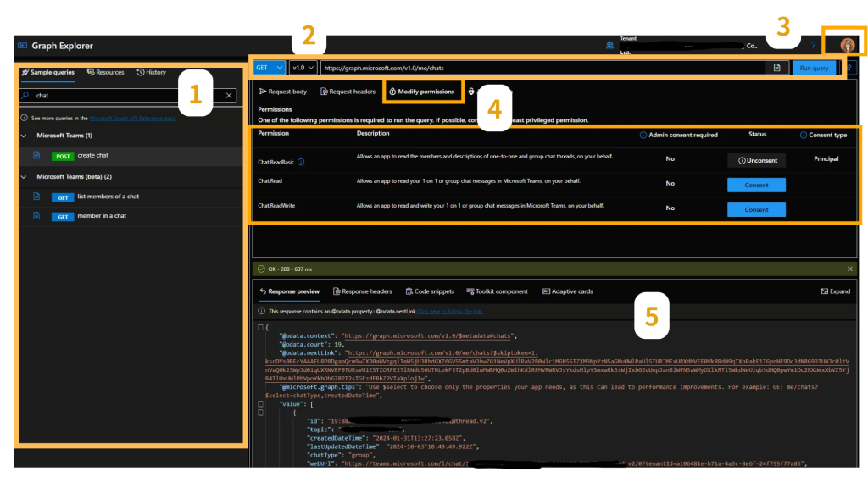Click the Graph Explorer logo icon
Image resolution: width=868 pixels, height=488 pixels.
click(x=22, y=46)
